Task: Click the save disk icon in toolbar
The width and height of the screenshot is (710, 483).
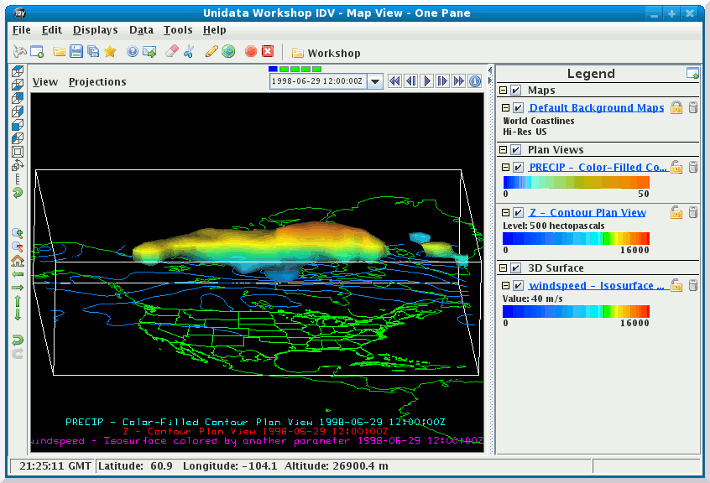Action: 76,52
